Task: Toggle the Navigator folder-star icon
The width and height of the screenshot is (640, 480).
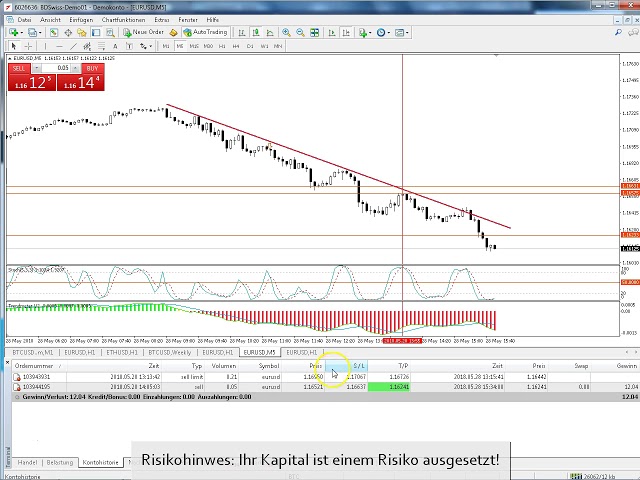Action: [x=82, y=32]
